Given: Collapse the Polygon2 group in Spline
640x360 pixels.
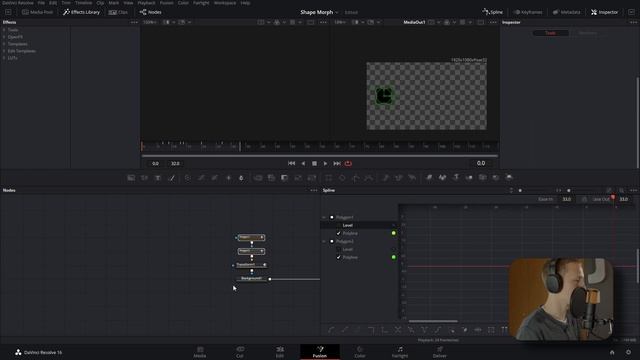Looking at the screenshot, I should [324, 241].
